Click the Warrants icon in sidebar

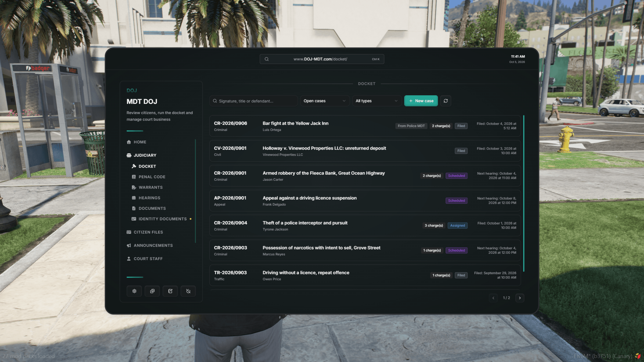(x=134, y=187)
